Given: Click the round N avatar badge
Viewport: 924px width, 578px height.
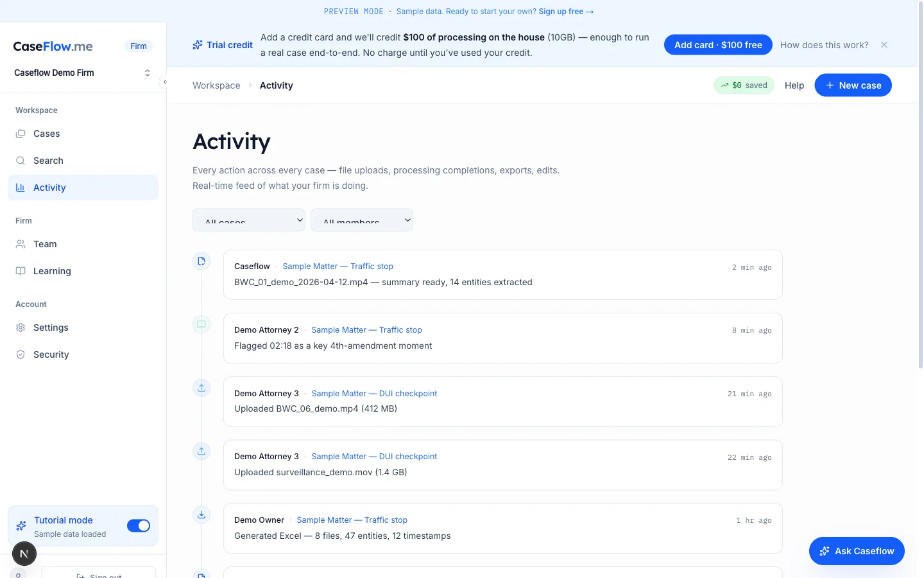Looking at the screenshot, I should tap(24, 554).
